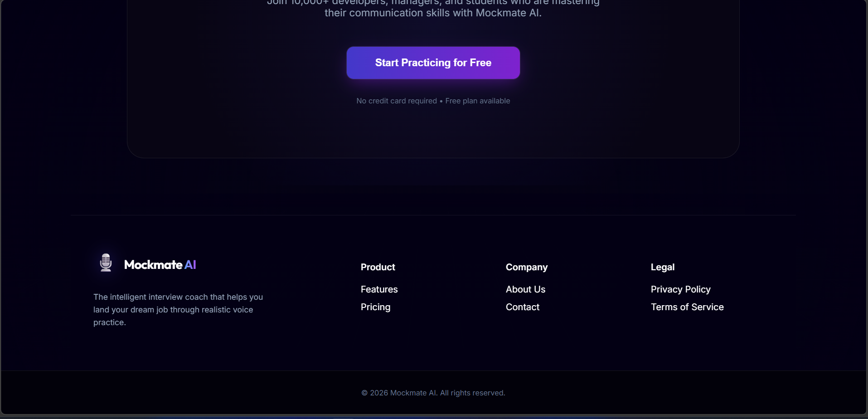Click the divider line above the footer

tap(433, 214)
